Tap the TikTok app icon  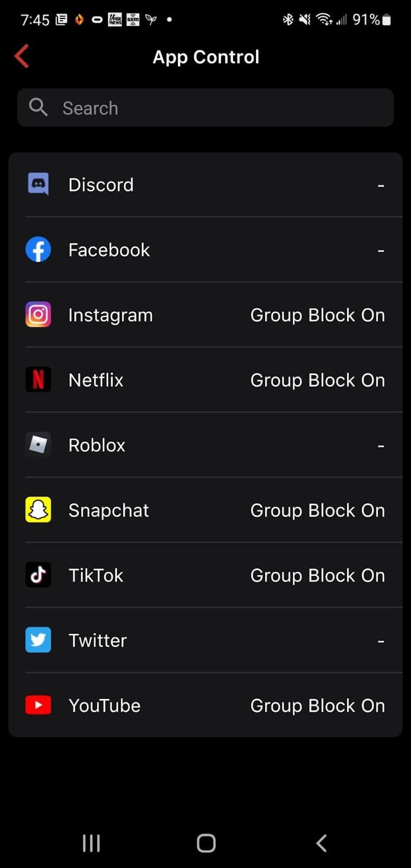click(x=38, y=575)
